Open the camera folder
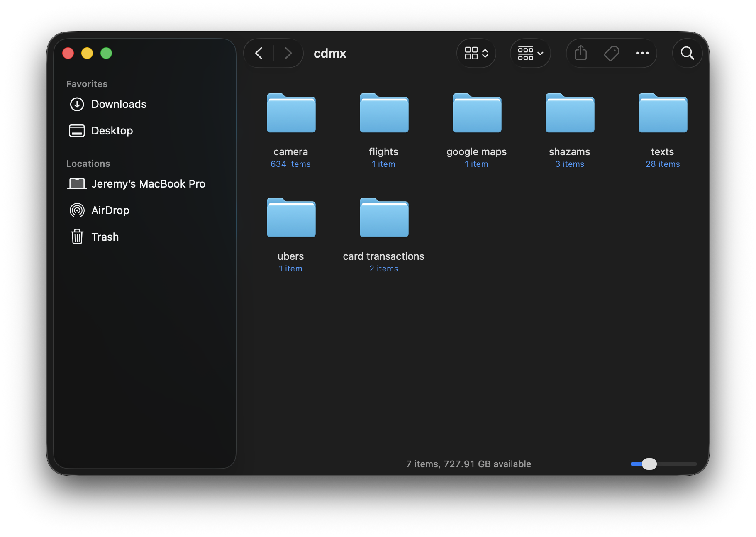Screen dimensions: 756x537 291,114
